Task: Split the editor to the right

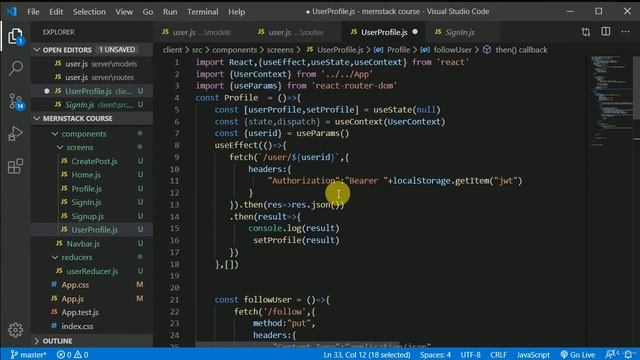Action: click(x=606, y=32)
